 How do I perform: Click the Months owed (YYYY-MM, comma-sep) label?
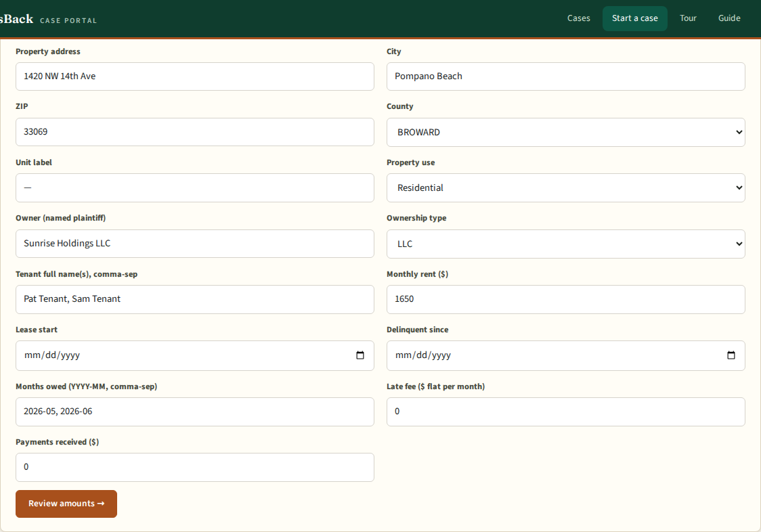click(x=87, y=386)
